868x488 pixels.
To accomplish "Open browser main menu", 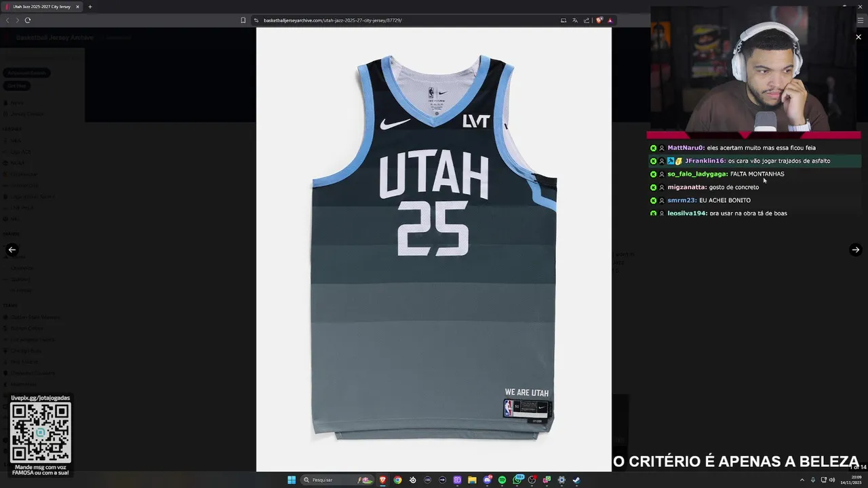I will tap(860, 20).
